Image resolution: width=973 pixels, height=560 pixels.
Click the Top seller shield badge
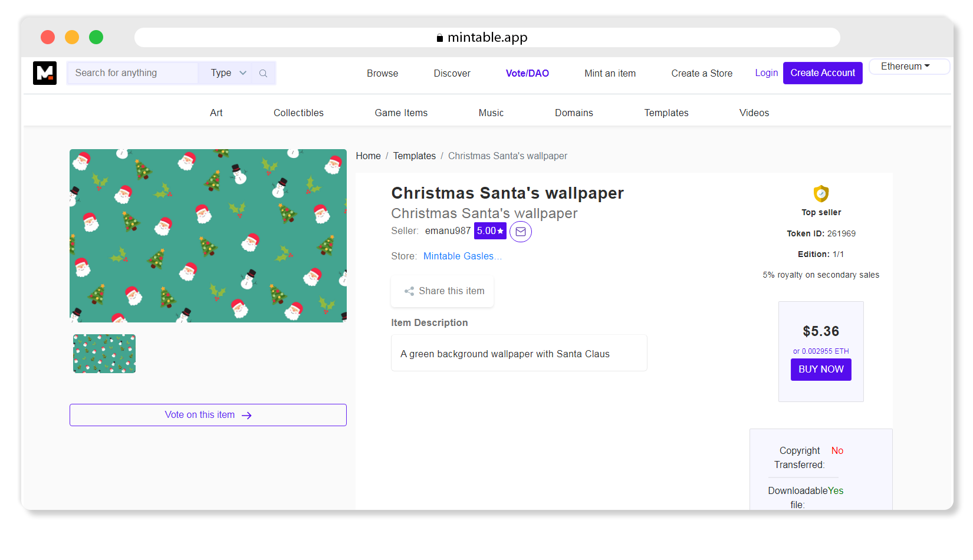click(x=821, y=194)
